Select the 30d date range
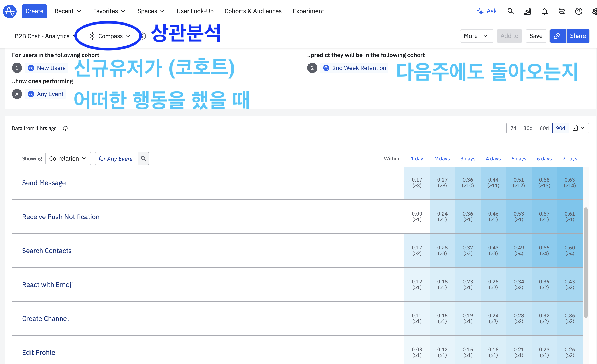The image size is (597, 364). (x=528, y=128)
